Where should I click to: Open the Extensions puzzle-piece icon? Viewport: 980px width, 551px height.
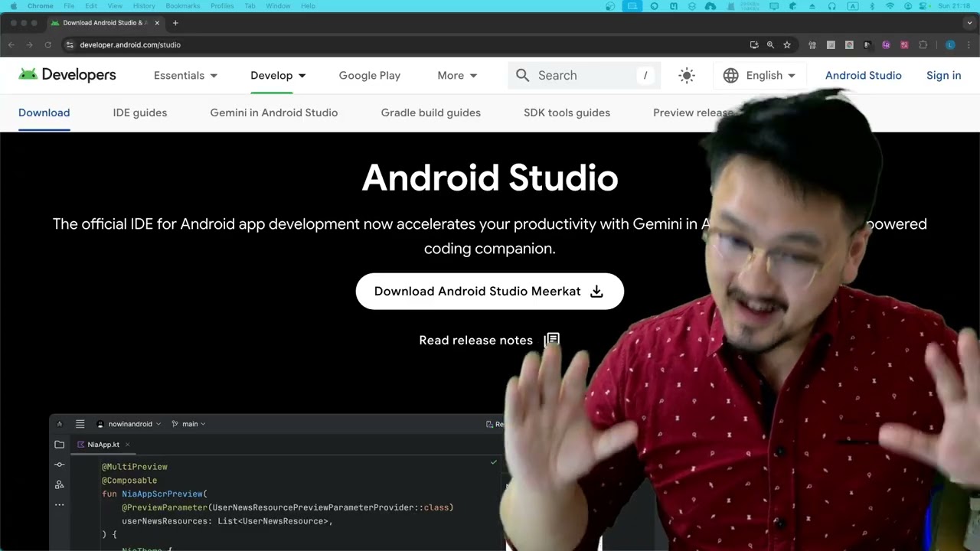click(923, 45)
